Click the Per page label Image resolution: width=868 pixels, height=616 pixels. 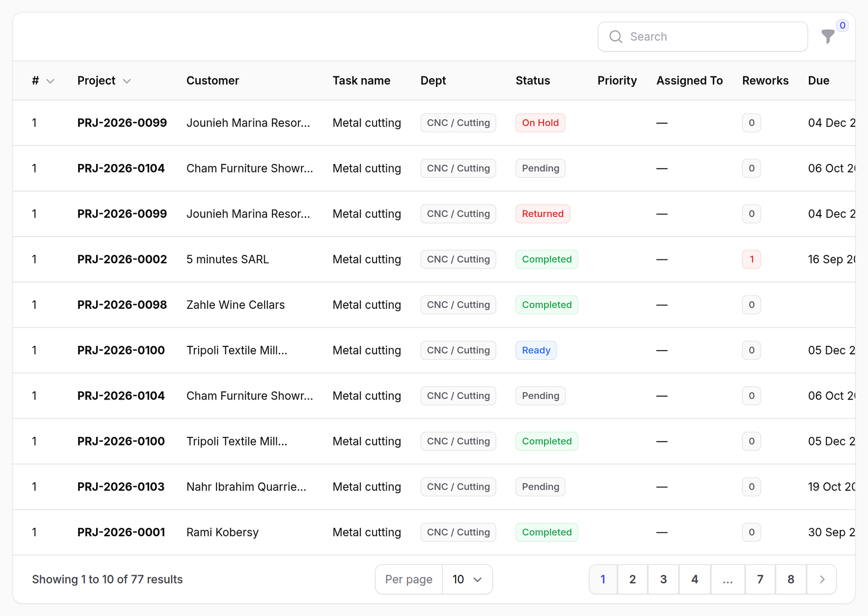pyautogui.click(x=409, y=579)
